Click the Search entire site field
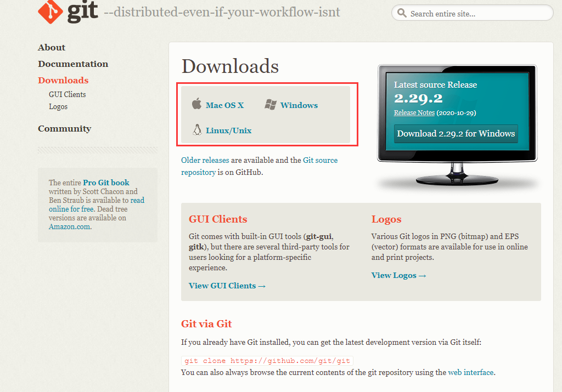The image size is (562, 392). [473, 13]
